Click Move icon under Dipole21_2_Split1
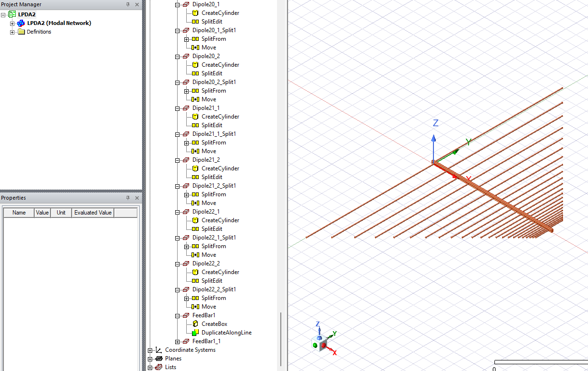Viewport: 588px width, 371px height. (x=195, y=203)
